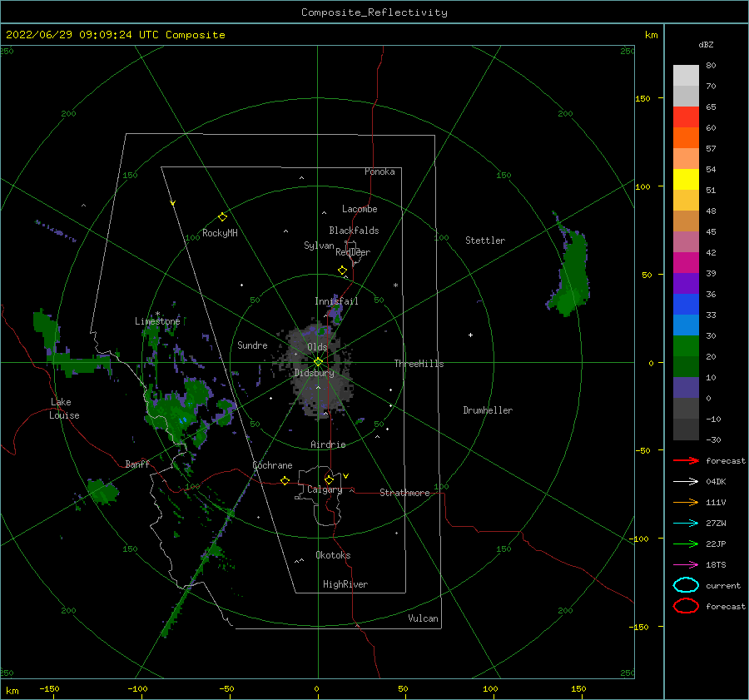Image resolution: width=749 pixels, height=700 pixels.
Task: Click the Limestone label
Action: pos(157,321)
